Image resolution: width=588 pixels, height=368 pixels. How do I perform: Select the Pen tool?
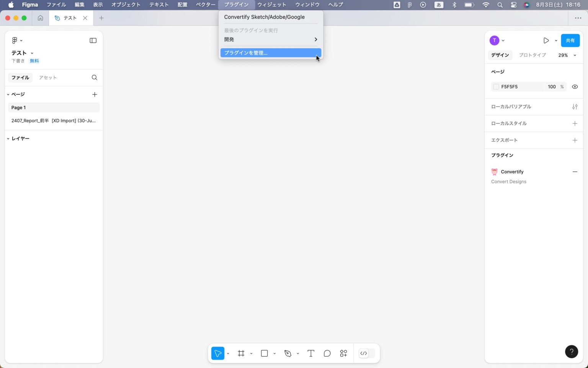[288, 353]
